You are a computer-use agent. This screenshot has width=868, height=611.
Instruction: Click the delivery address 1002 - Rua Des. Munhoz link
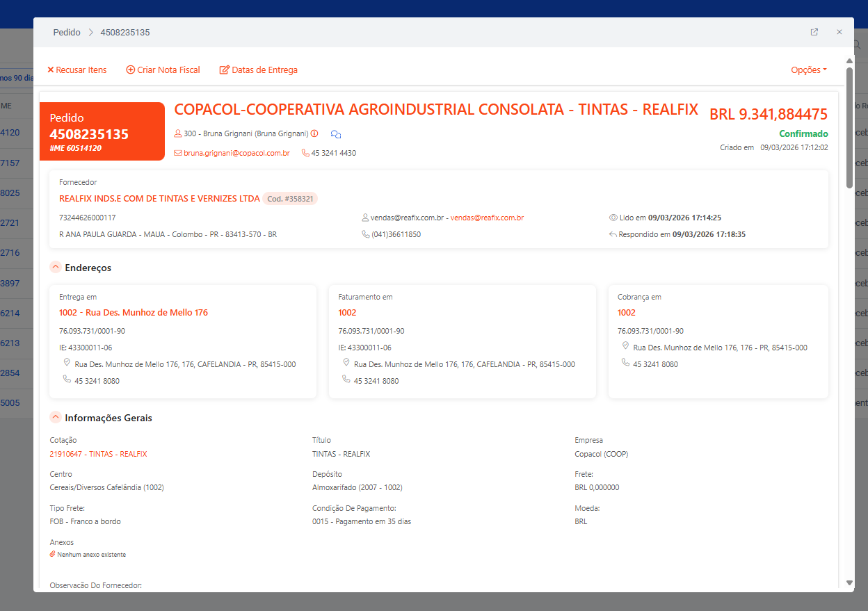134,313
